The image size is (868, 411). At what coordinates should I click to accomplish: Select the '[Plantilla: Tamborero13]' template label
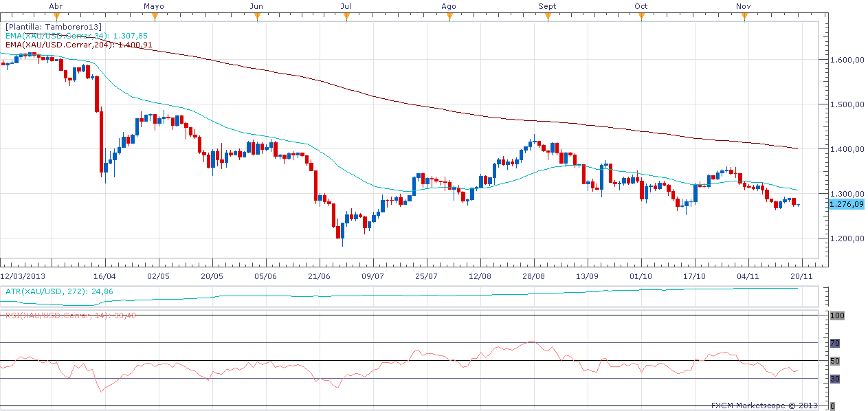tap(54, 26)
